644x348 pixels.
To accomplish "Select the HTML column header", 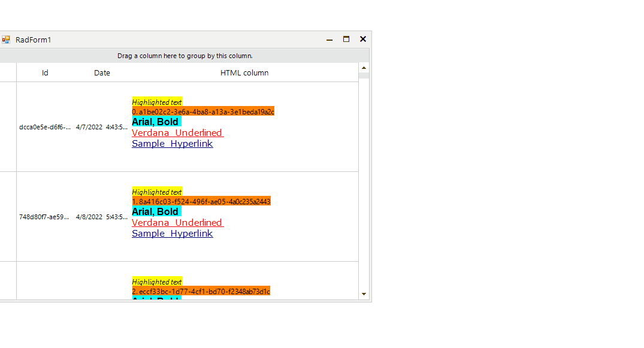I will pyautogui.click(x=244, y=72).
